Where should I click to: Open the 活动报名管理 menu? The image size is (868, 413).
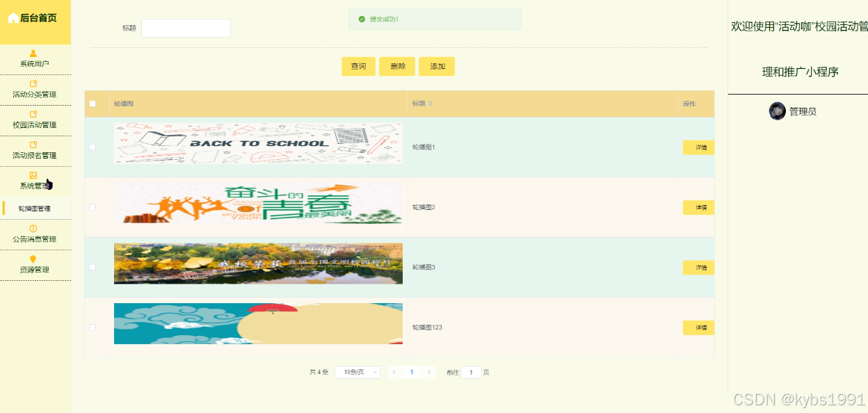pyautogui.click(x=35, y=151)
